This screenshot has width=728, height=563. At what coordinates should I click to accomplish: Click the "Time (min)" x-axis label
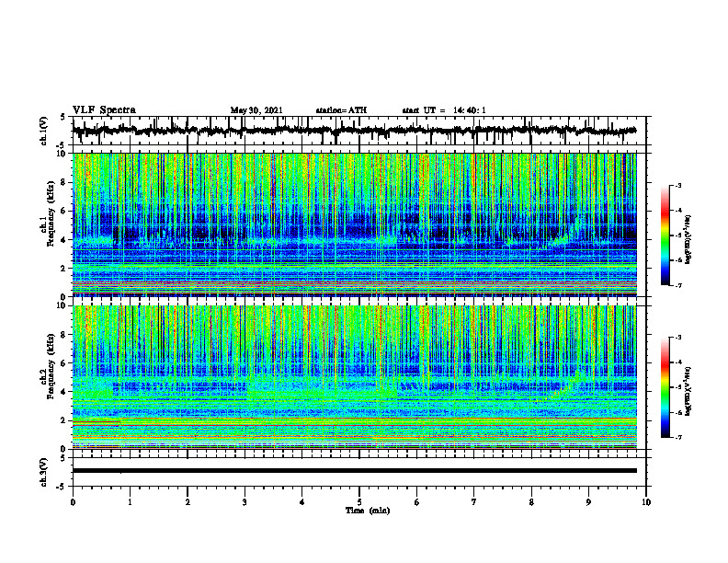(x=368, y=511)
